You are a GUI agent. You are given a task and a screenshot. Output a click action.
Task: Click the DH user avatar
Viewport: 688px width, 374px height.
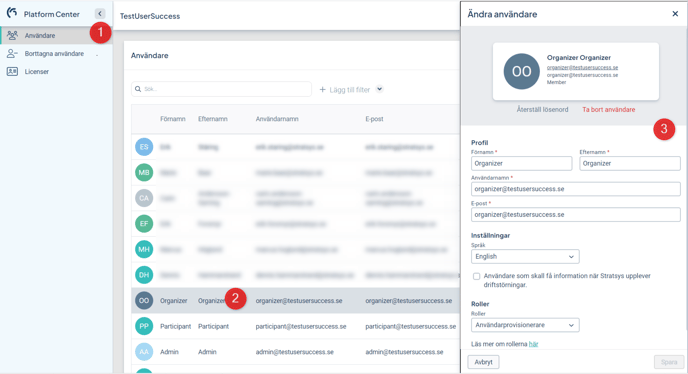point(144,275)
